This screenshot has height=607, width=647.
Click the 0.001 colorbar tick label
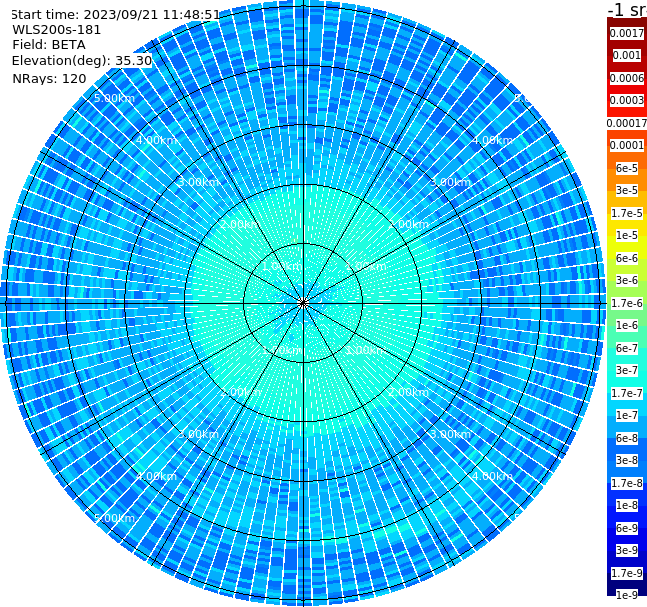627,55
